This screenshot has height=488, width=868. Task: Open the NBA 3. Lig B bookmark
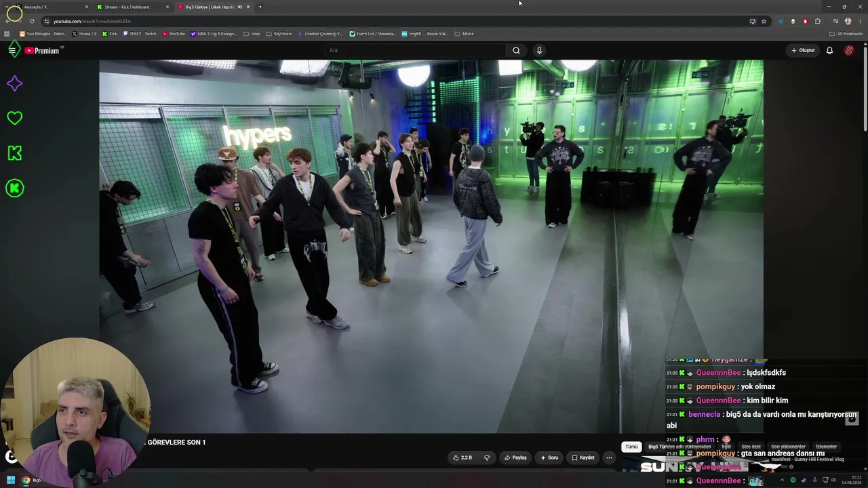pos(214,33)
